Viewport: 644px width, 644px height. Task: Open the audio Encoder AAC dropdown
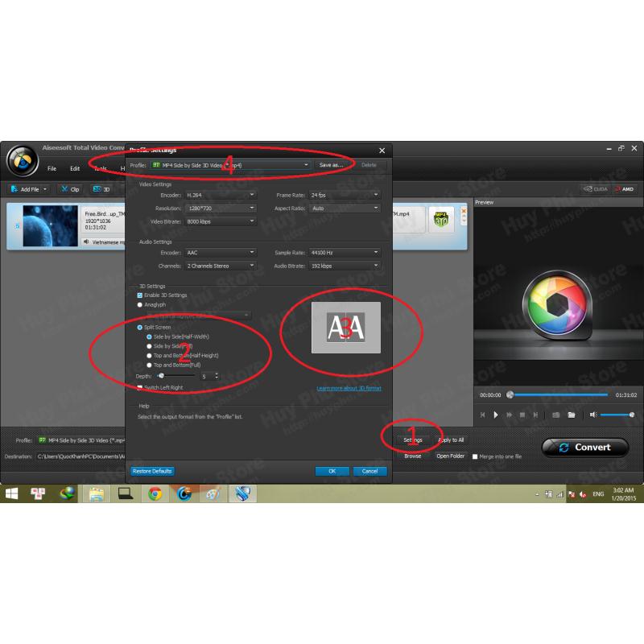(221, 253)
